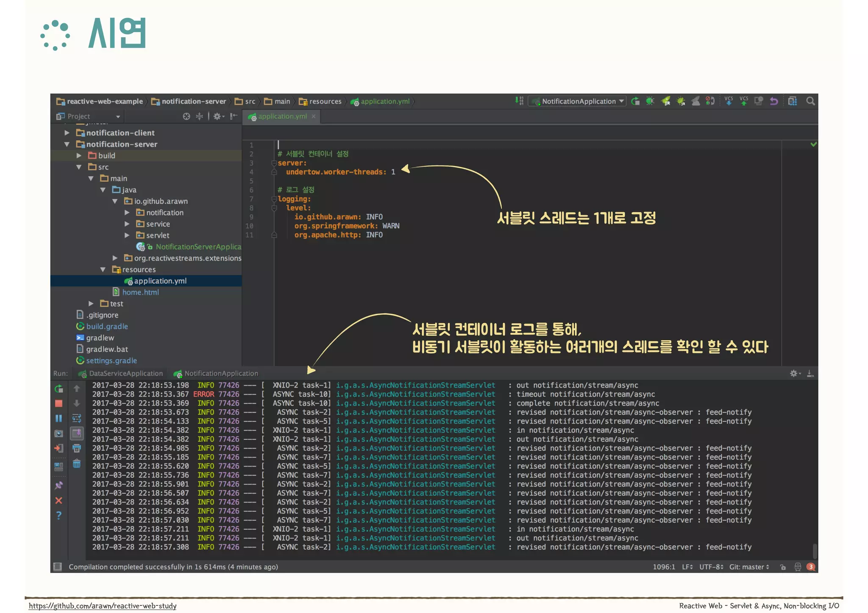This screenshot has height=613, width=868.
Task: Switch to DataServiceApplication run tab
Action: click(x=125, y=373)
